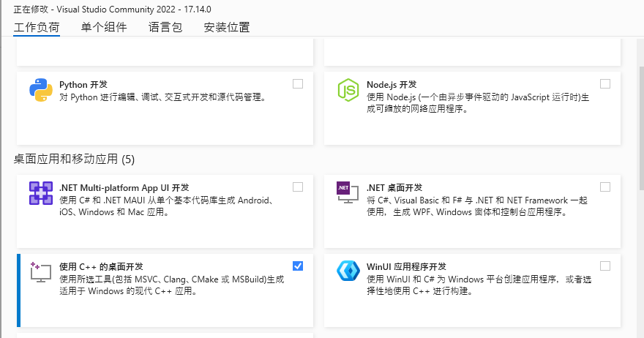Click the Python logo icon
Screen dimensions: 644x338
[x=41, y=90]
